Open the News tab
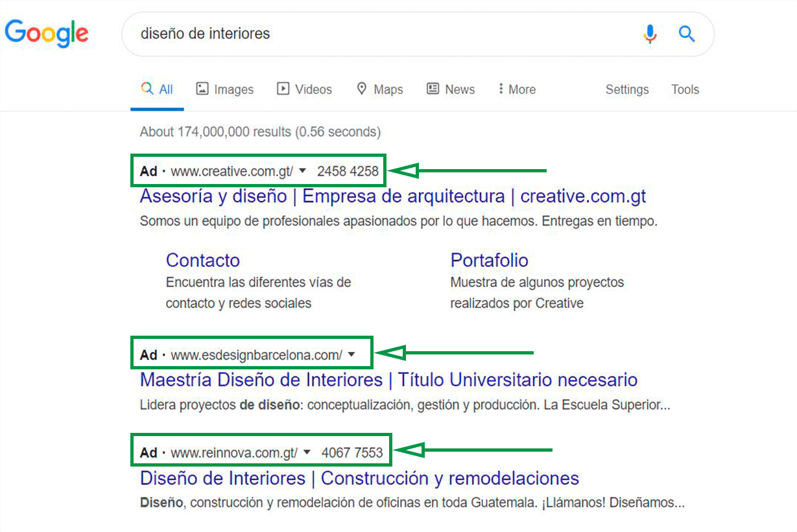This screenshot has width=797, height=532. tap(451, 89)
